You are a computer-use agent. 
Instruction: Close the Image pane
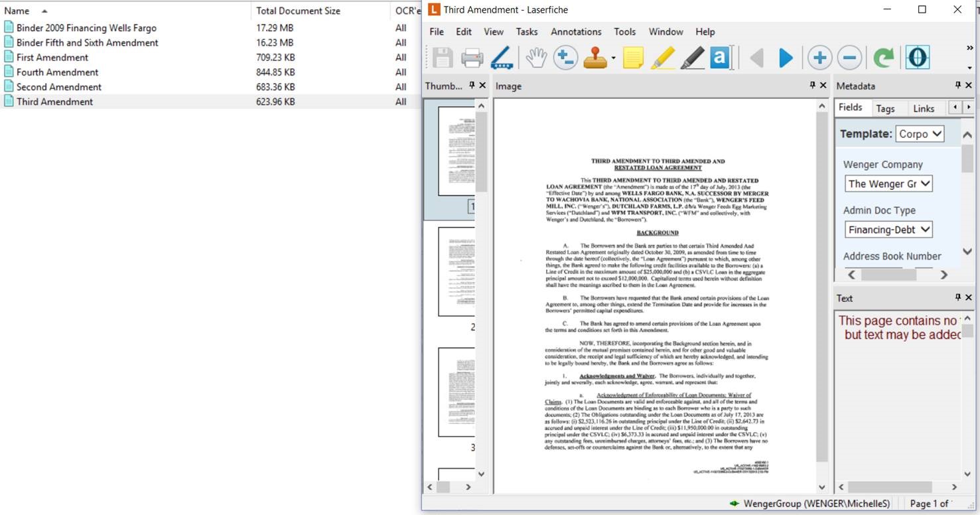823,86
